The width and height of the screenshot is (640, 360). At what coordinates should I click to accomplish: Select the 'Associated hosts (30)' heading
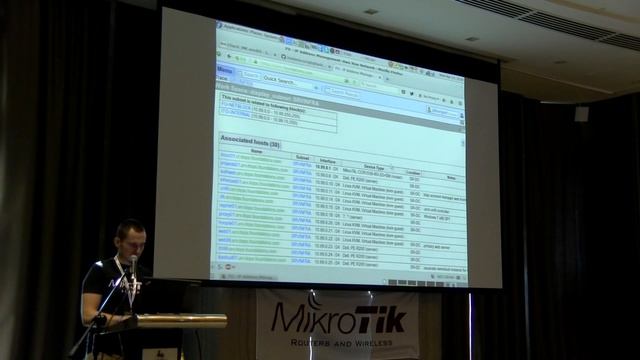point(250,141)
